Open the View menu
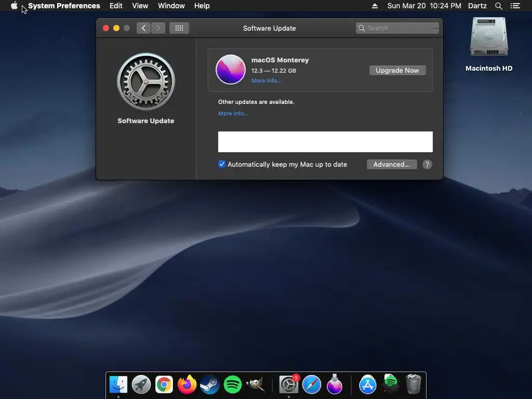 click(x=140, y=6)
